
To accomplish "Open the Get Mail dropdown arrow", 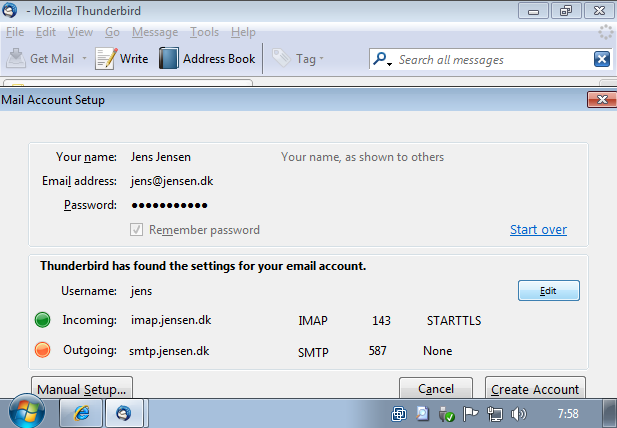I will coord(84,59).
